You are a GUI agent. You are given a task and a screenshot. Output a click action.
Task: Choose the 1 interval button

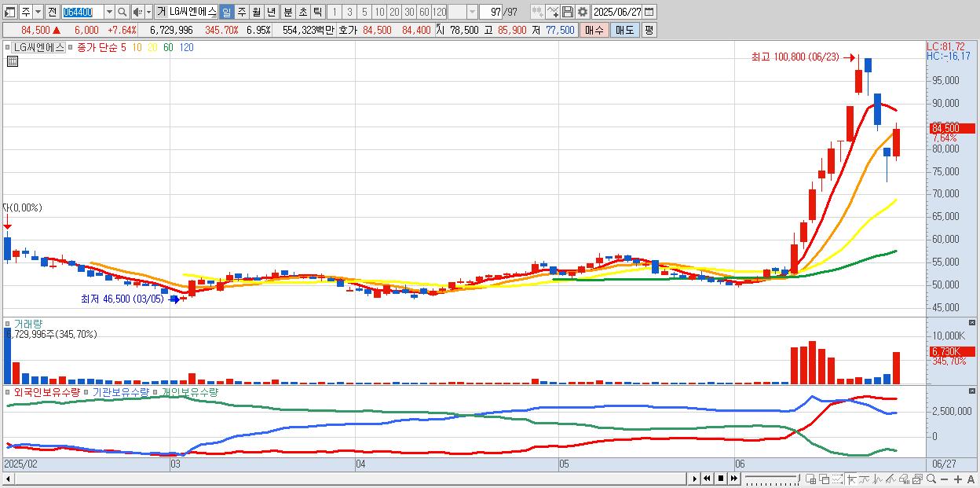click(x=335, y=12)
